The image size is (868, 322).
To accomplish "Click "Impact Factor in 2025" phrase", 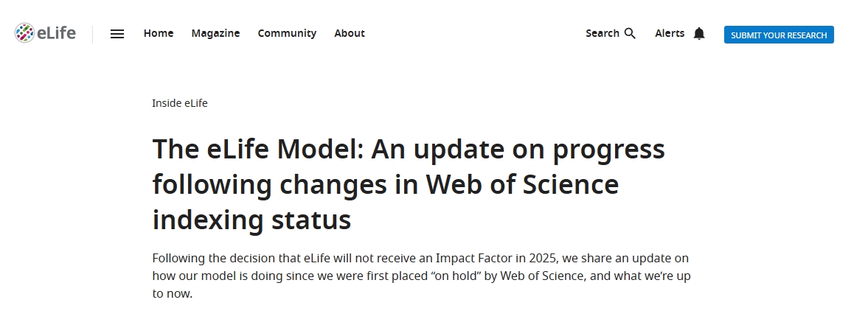I will (496, 259).
